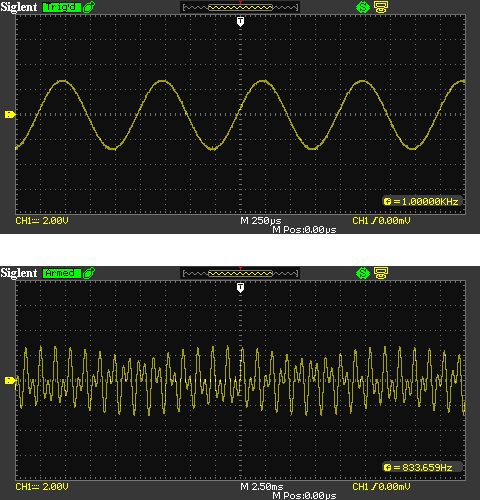Click the green pencil icon beside Trig'd
Viewport: 480px width, 500px height.
coord(89,7)
